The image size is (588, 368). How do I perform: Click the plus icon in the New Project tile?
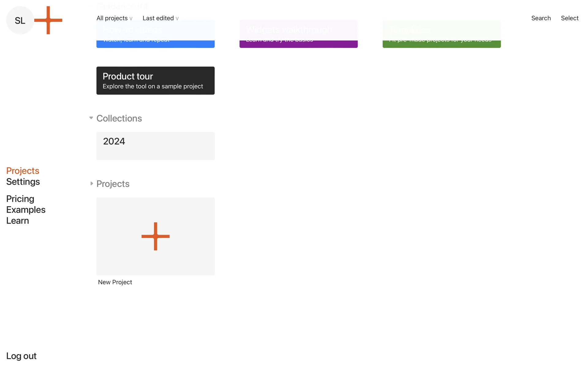coord(155,236)
